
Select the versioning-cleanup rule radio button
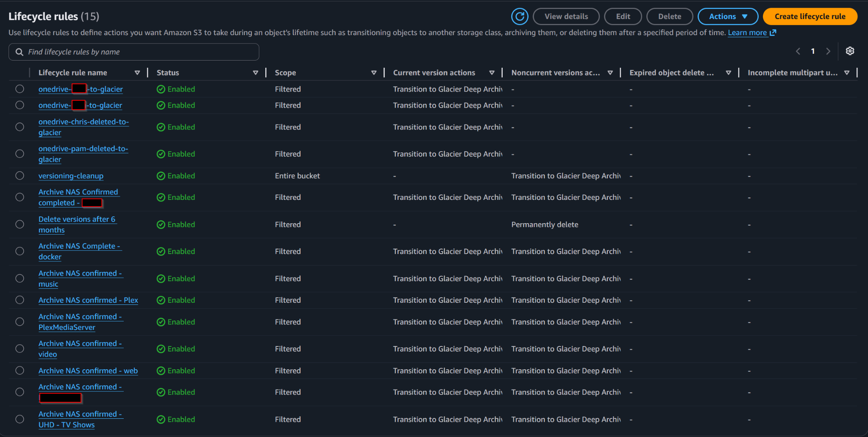pyautogui.click(x=19, y=176)
